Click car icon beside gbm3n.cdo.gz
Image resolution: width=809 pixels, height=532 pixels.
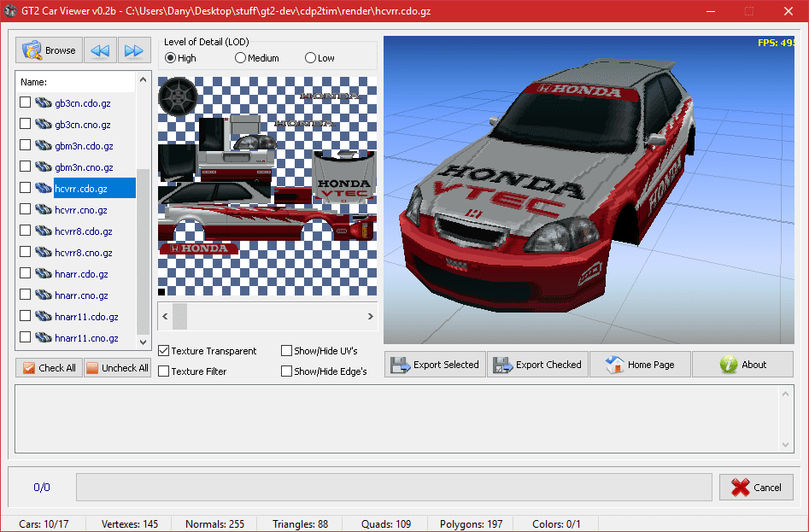pos(44,145)
